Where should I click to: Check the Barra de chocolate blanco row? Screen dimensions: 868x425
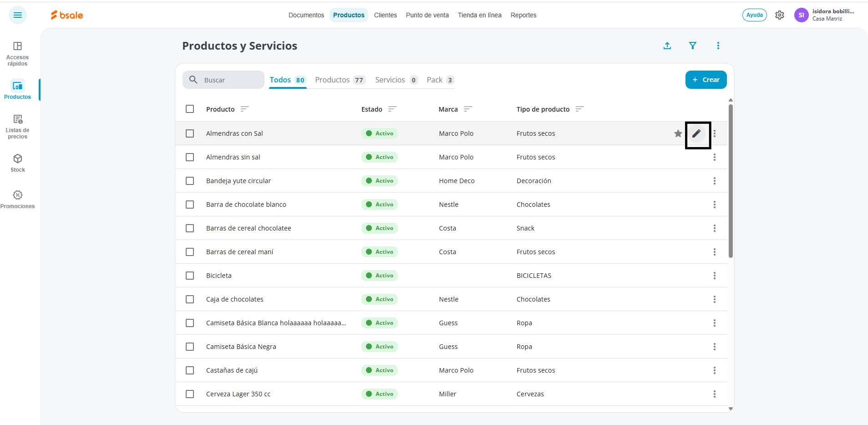[x=190, y=205]
